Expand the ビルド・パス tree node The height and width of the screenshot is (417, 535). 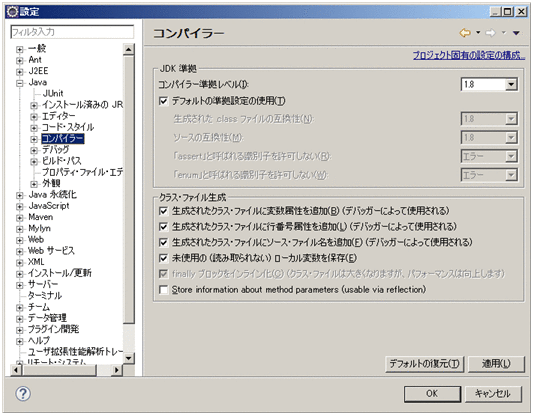click(x=33, y=162)
